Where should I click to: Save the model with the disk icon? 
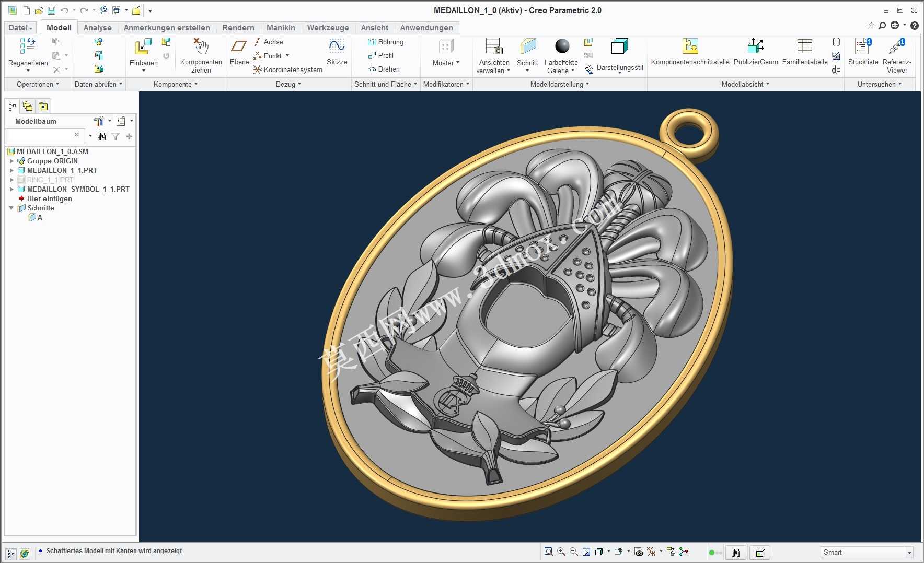pyautogui.click(x=51, y=10)
